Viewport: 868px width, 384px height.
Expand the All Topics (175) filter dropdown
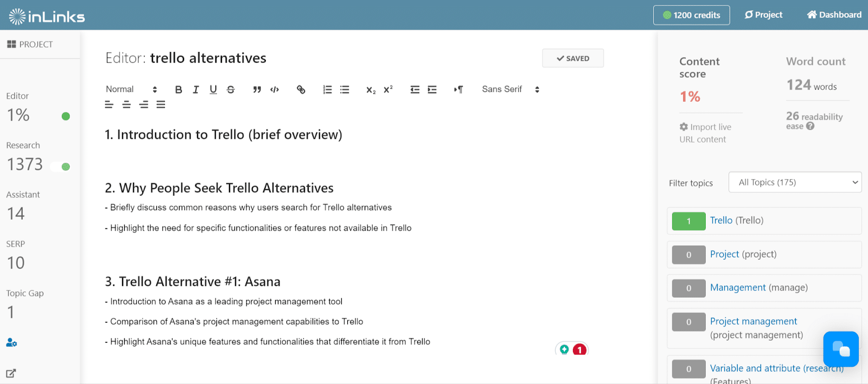pyautogui.click(x=795, y=182)
